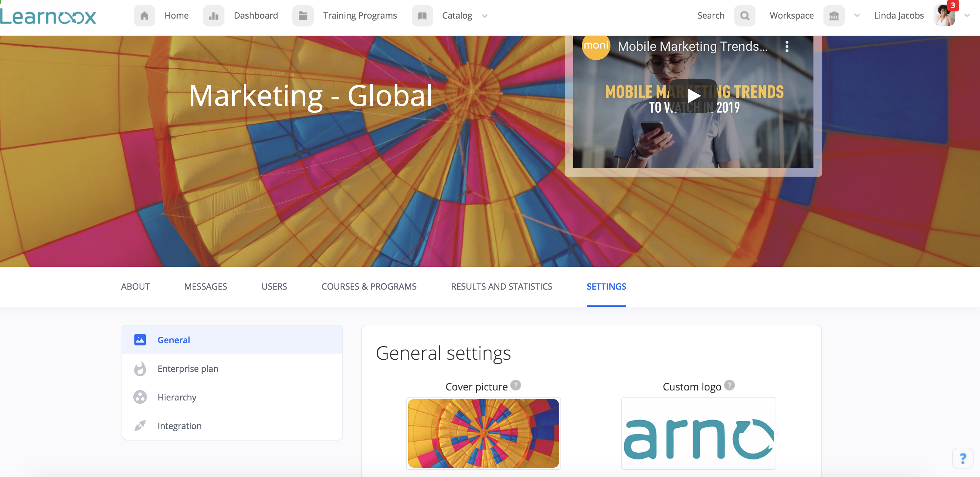Click the Catalog book icon
This screenshot has width=980, height=477.
422,16
